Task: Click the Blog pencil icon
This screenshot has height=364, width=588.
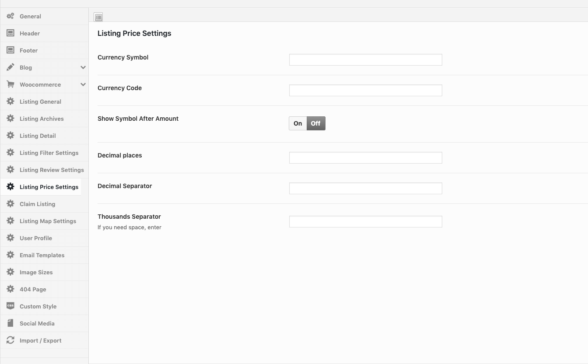Action: tap(10, 67)
